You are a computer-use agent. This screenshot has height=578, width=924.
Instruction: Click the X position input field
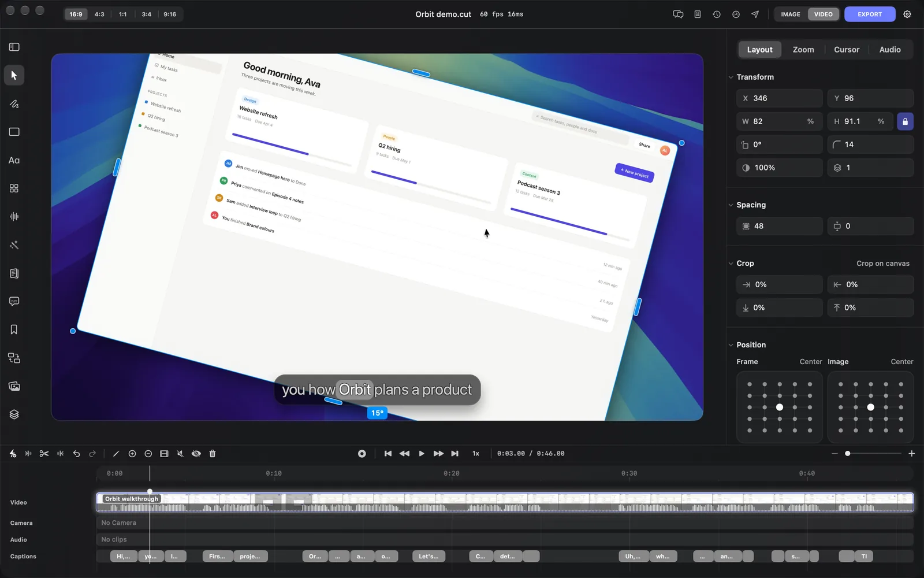[x=779, y=98]
